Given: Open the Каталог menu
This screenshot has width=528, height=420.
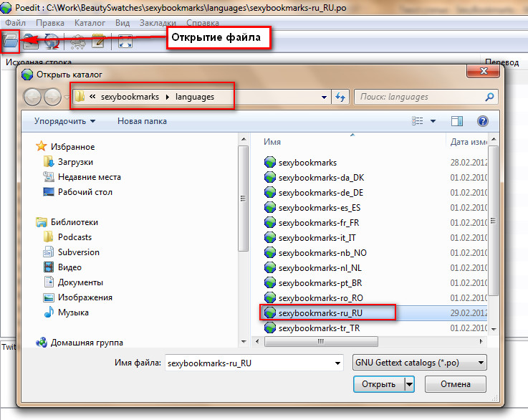Looking at the screenshot, I should click(90, 23).
